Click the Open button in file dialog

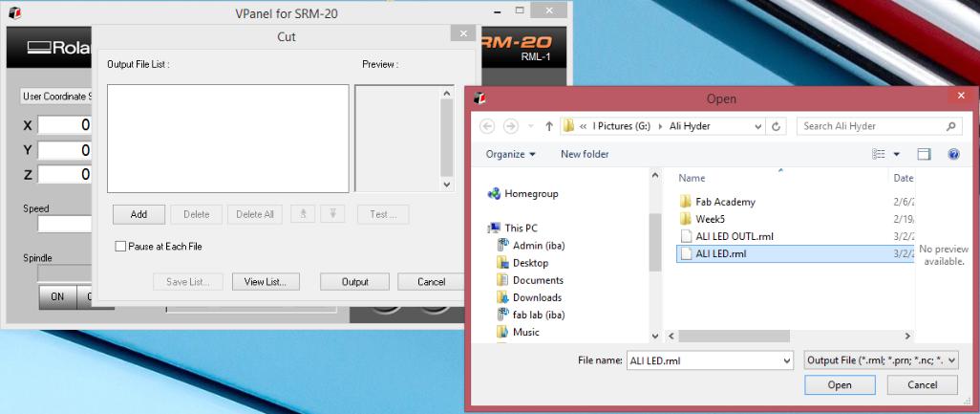click(840, 385)
